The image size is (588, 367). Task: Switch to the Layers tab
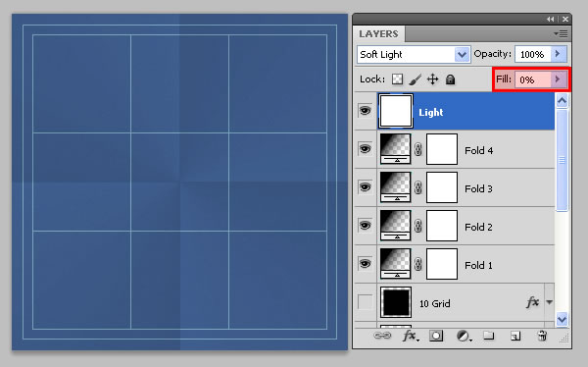pyautogui.click(x=378, y=33)
